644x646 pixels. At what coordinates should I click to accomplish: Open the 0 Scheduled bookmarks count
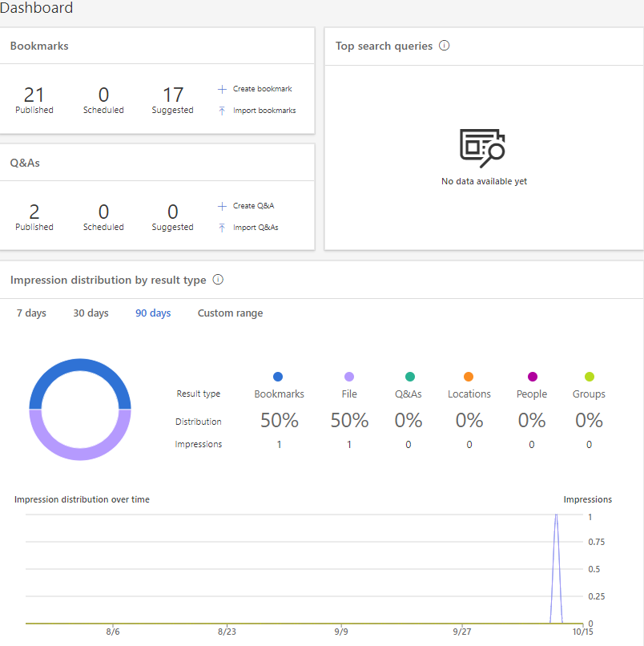point(103,100)
